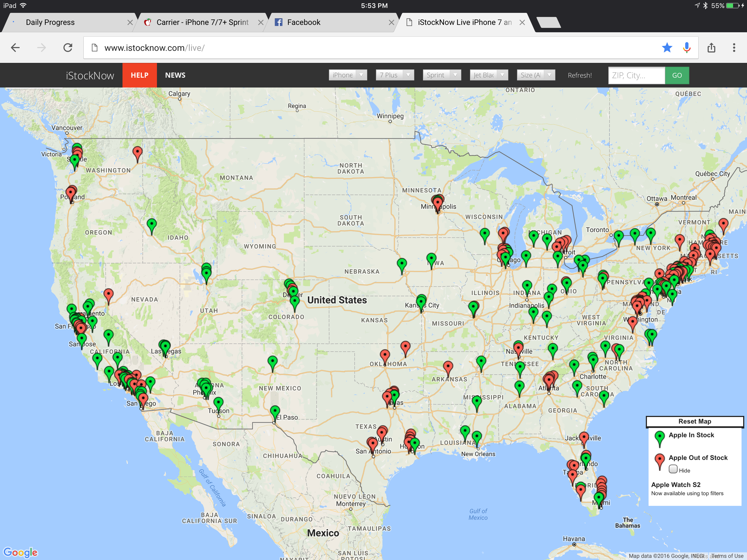This screenshot has height=560, width=747.
Task: Click the red pin on Oklahoma City
Action: [x=385, y=357]
